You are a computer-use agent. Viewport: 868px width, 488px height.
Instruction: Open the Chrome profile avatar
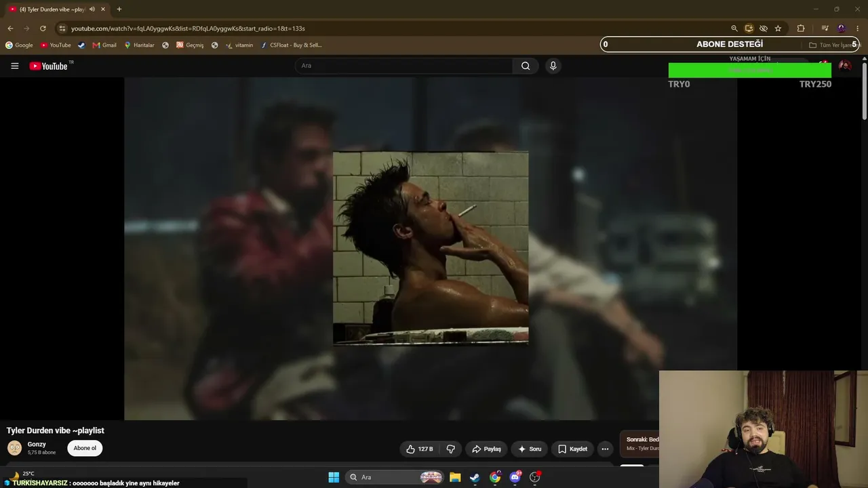[x=842, y=28]
